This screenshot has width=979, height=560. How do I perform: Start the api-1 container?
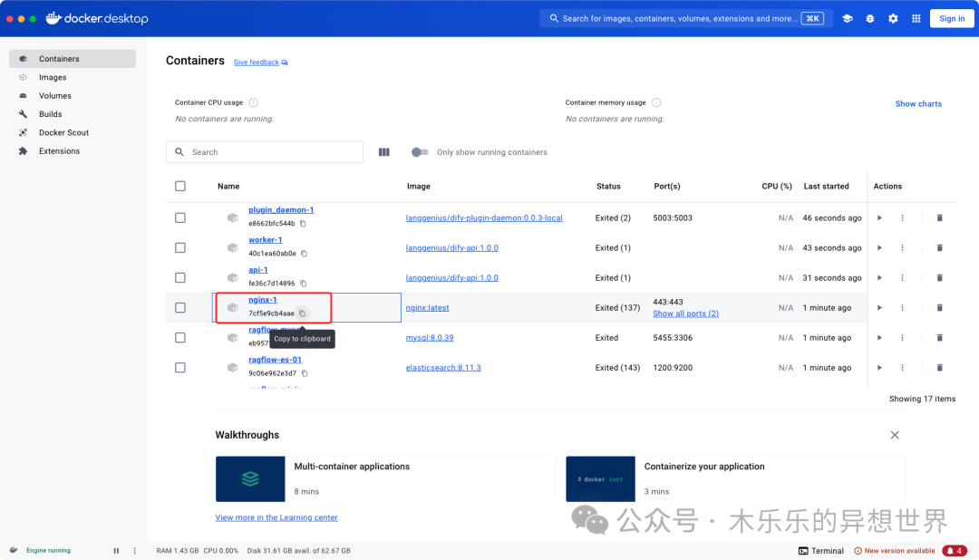pos(879,278)
